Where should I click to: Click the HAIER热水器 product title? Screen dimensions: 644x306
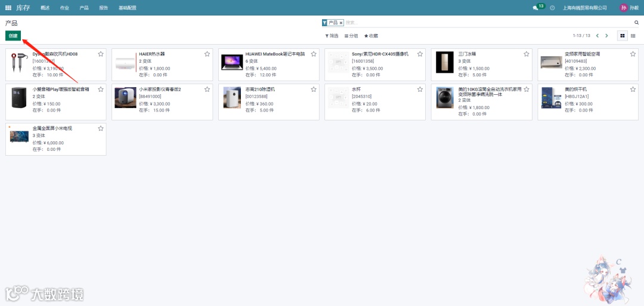pyautogui.click(x=151, y=54)
